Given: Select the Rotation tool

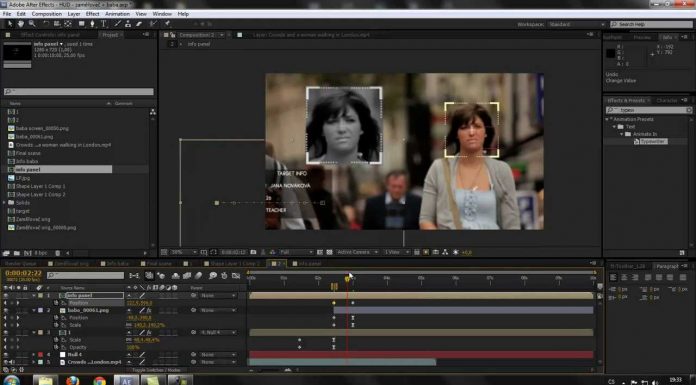Looking at the screenshot, I should pos(46,24).
